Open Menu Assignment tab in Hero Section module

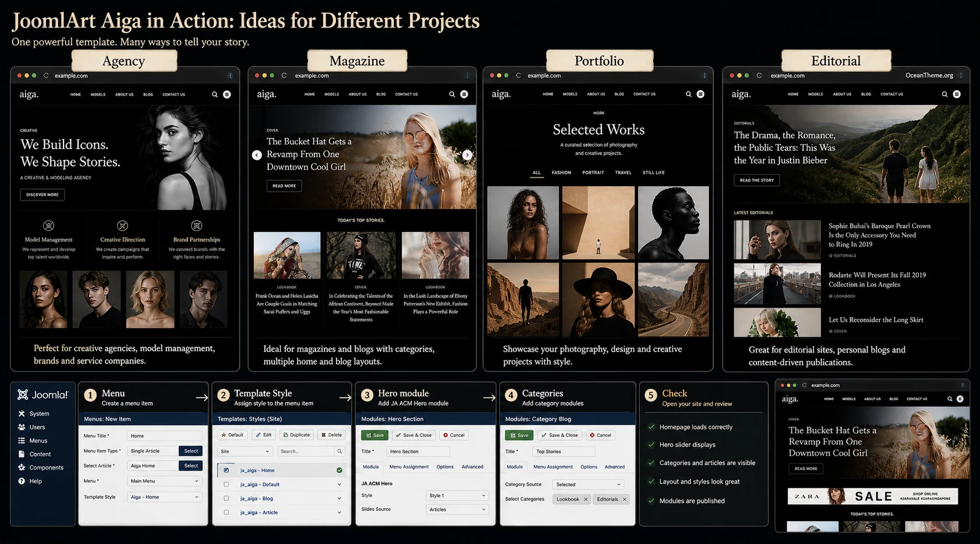point(409,467)
